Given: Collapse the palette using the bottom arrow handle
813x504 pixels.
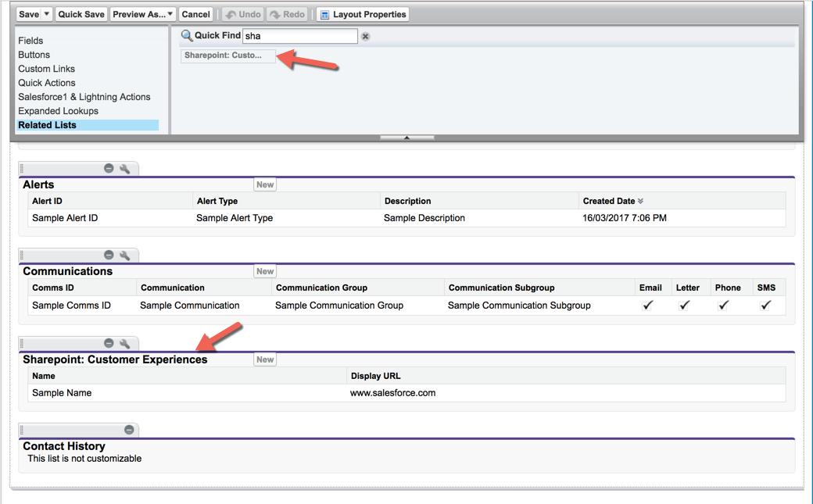Looking at the screenshot, I should pyautogui.click(x=406, y=138).
